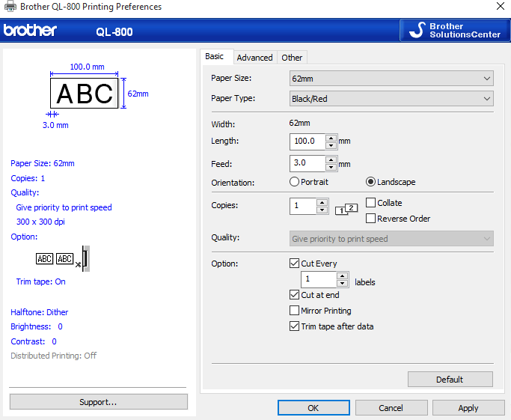Switch to the Advanced tab
511x420 pixels.
click(x=254, y=58)
